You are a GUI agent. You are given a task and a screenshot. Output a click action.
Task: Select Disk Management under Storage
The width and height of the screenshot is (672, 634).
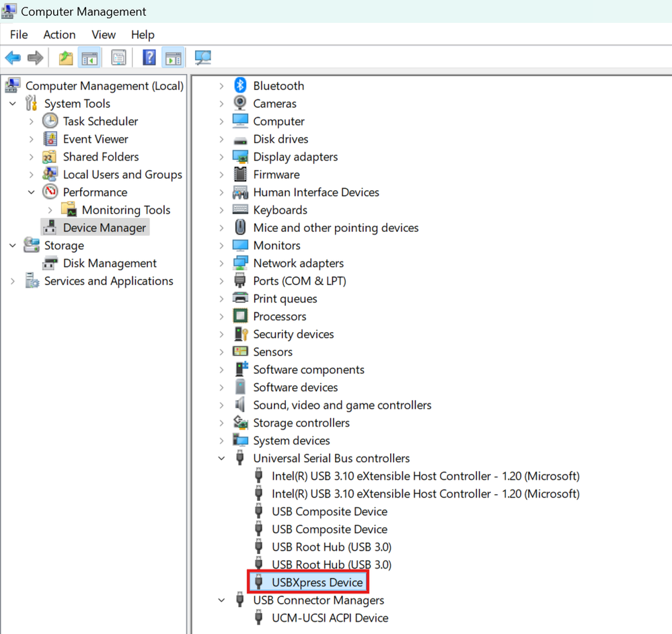(108, 263)
